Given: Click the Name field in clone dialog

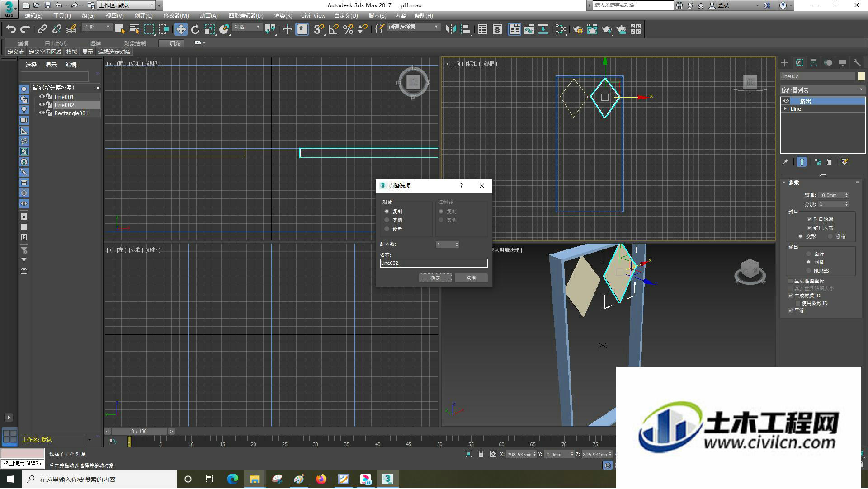Looking at the screenshot, I should (434, 263).
